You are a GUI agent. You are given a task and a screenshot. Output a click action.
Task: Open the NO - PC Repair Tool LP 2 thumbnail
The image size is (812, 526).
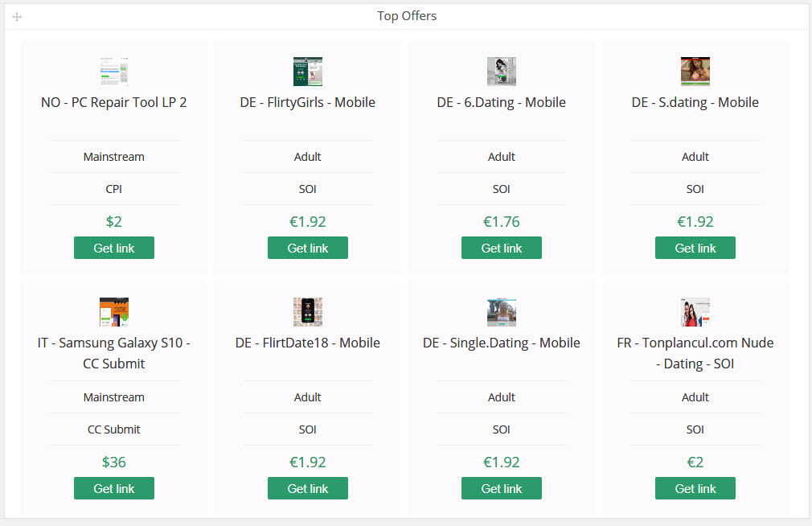[x=114, y=72]
